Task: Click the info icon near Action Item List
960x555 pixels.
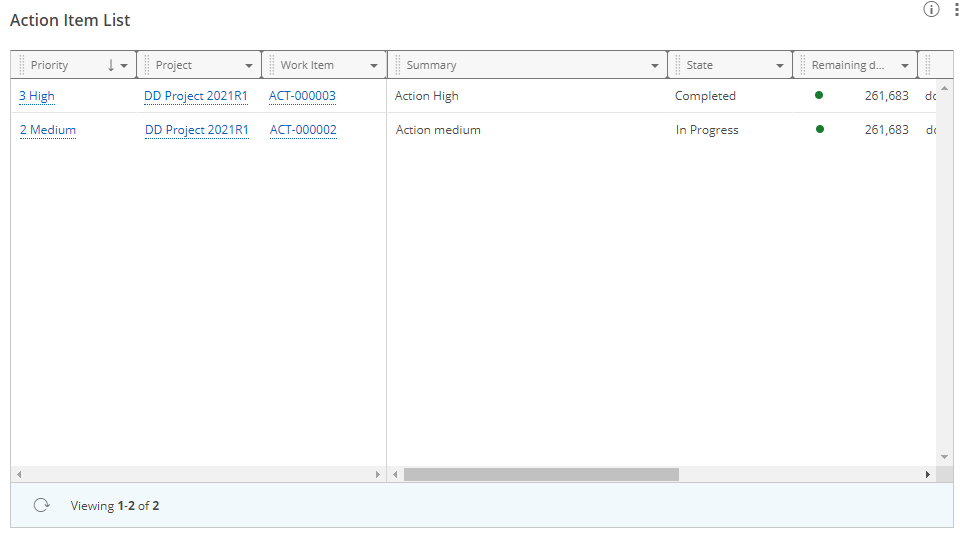Action: click(x=931, y=10)
